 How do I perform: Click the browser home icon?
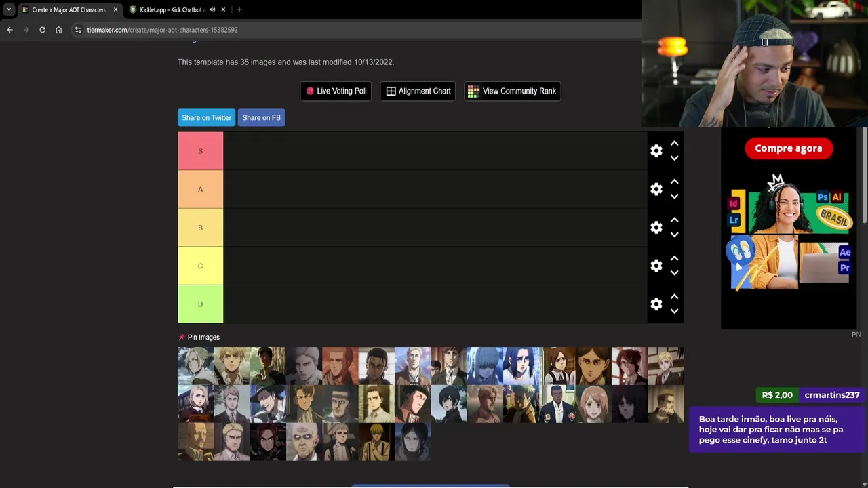tap(58, 30)
